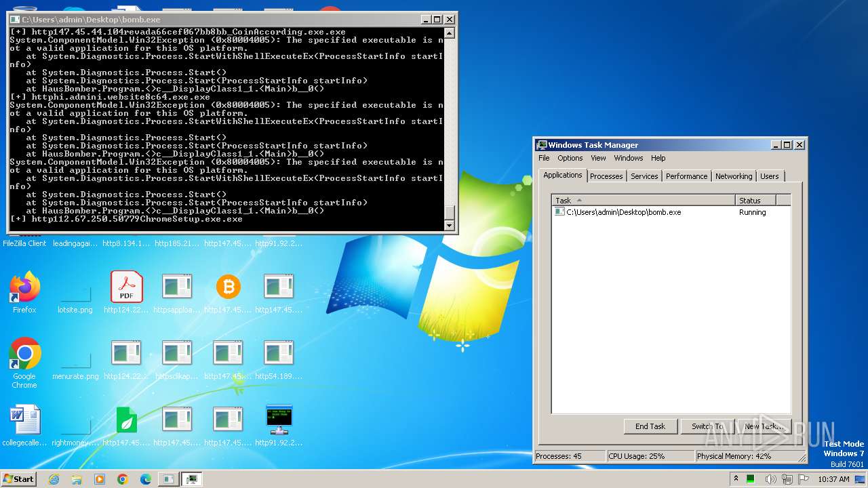Switch to the Networking tab
The width and height of the screenshot is (868, 488).
[x=734, y=176]
